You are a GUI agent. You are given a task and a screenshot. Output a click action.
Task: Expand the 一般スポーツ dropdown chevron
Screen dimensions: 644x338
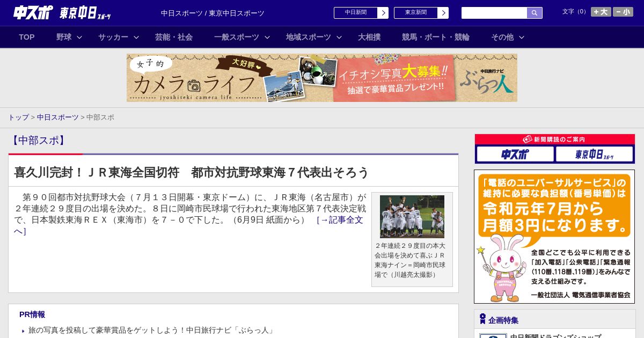(x=267, y=37)
